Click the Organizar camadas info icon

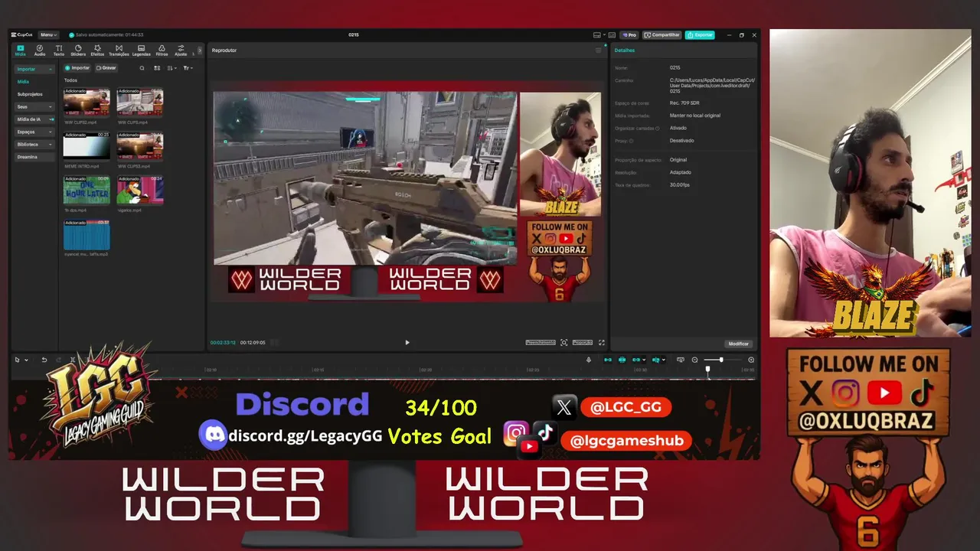click(658, 129)
